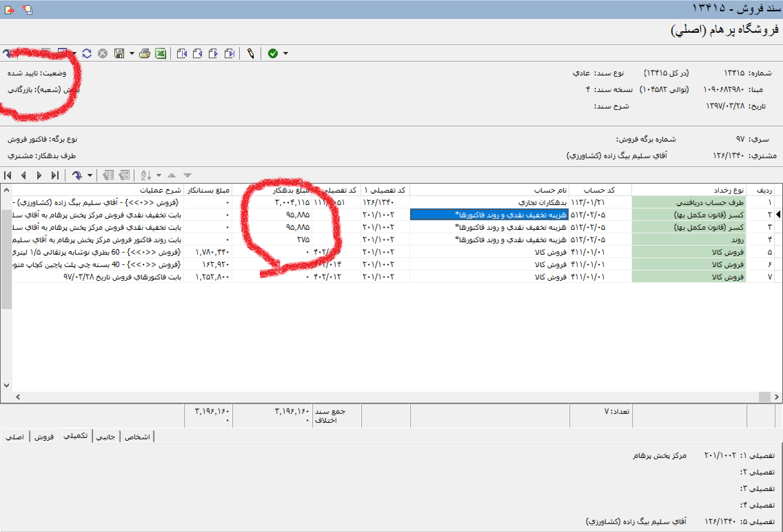
Task: Open the dropdown arrow beside the save icon
Action: 132,53
